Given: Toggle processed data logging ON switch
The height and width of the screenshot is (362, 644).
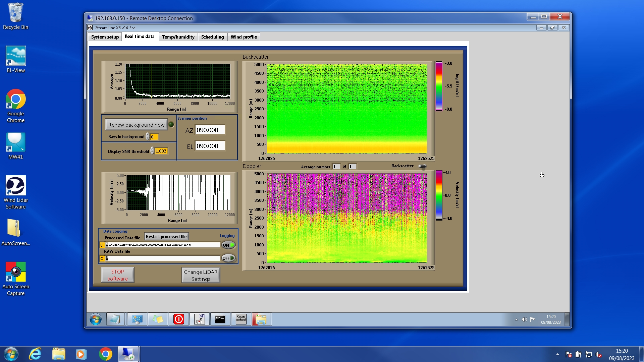Looking at the screenshot, I should (228, 245).
